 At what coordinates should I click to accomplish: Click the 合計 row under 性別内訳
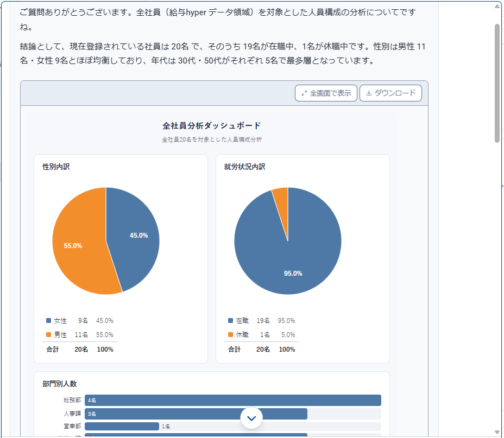[80, 350]
